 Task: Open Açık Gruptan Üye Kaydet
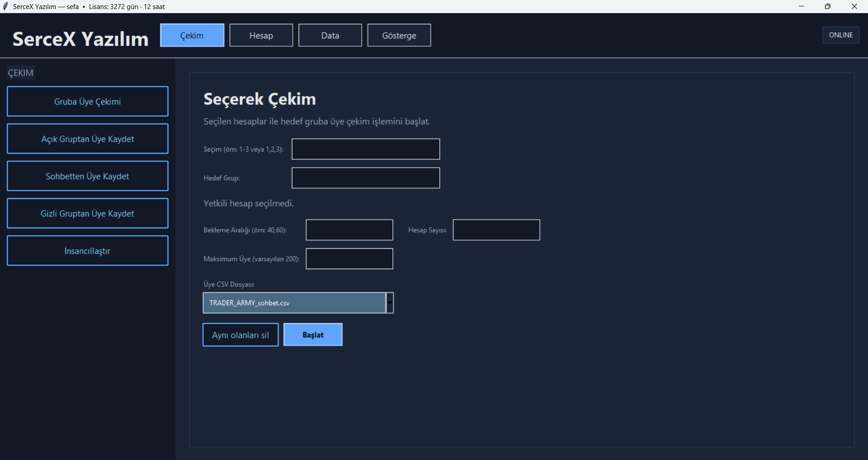coord(87,139)
